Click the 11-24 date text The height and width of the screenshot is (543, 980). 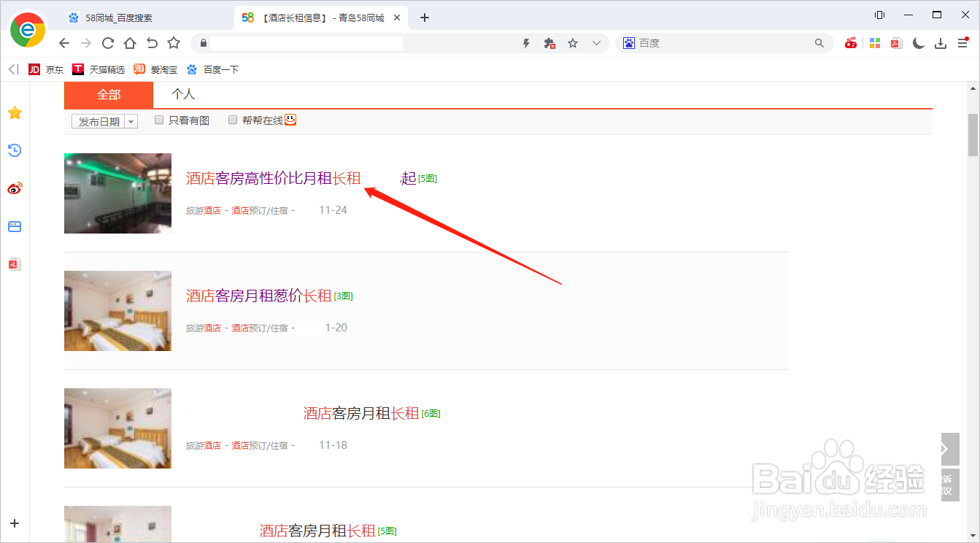[x=333, y=210]
